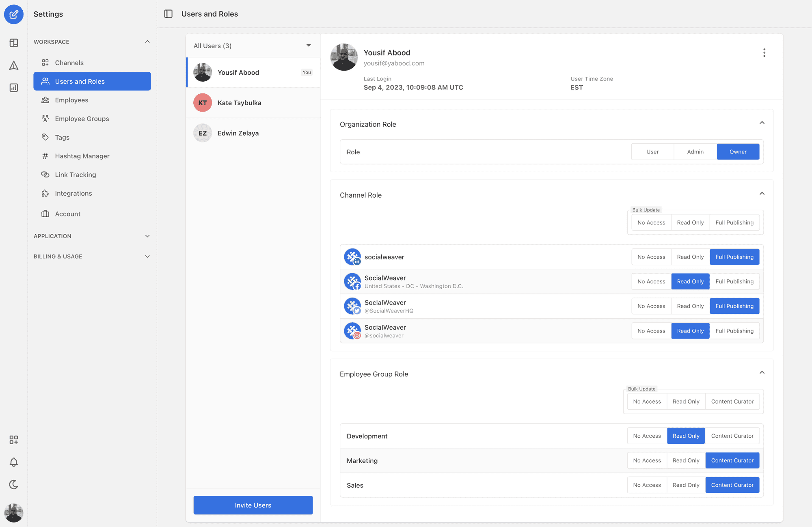
Task: Collapse the Employee Group Role panel
Action: [x=762, y=372]
